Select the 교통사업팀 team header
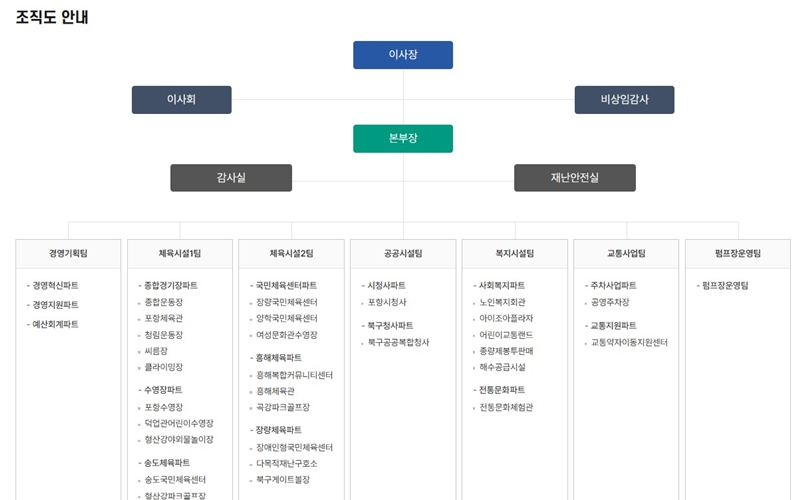The width and height of the screenshot is (800, 500). (x=626, y=254)
